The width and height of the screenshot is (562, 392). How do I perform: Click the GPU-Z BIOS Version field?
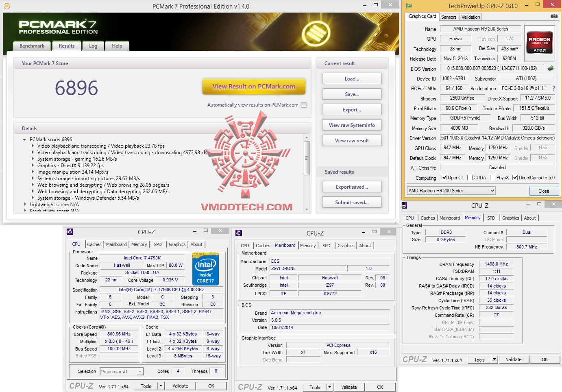(x=492, y=68)
